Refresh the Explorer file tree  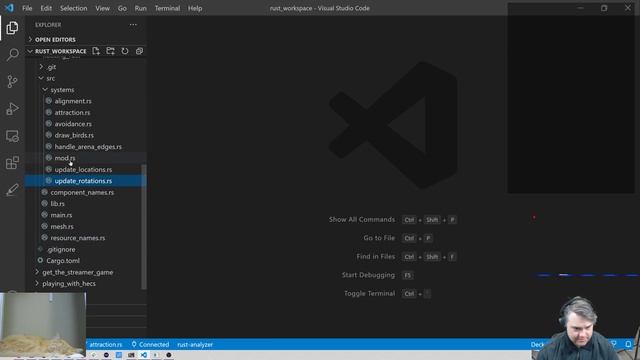click(x=125, y=51)
